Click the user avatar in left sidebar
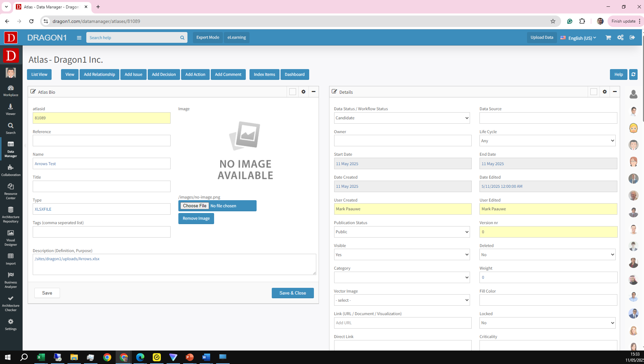Image resolution: width=644 pixels, height=364 pixels. pyautogui.click(x=11, y=72)
